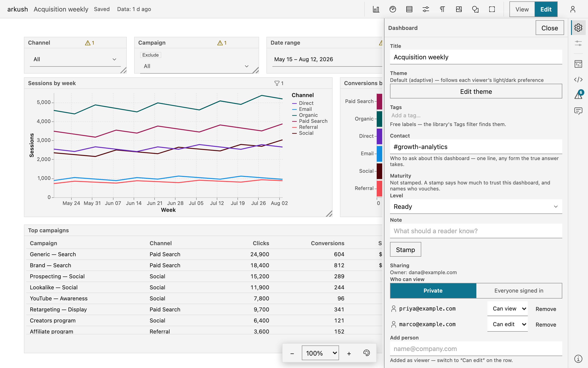The height and width of the screenshot is (368, 588).
Task: Click the overlapping shapes toolbar icon
Action: (x=475, y=9)
